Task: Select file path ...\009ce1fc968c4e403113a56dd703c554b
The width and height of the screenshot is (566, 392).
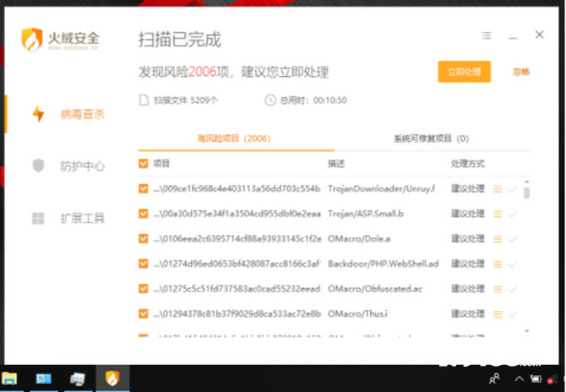Action: pyautogui.click(x=237, y=188)
